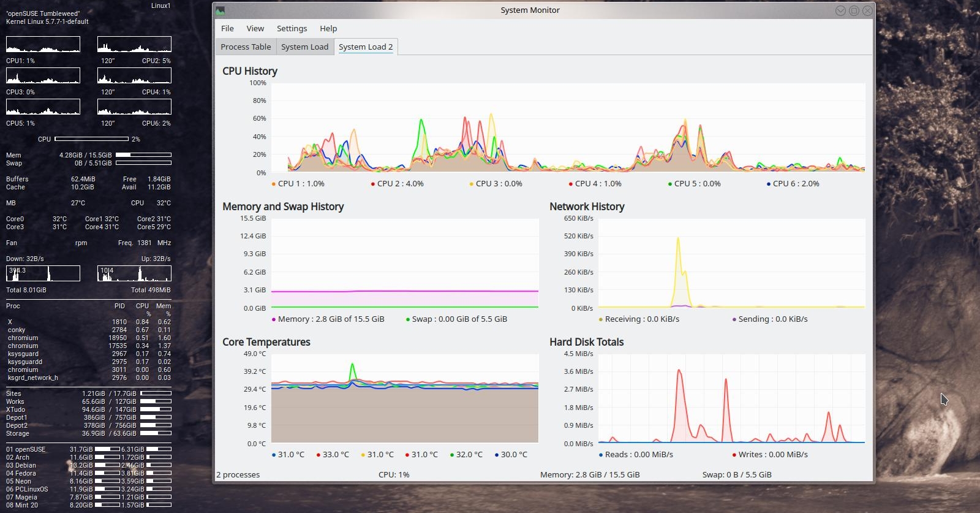This screenshot has height=513, width=980.
Task: Switch to the System Load tab
Action: [x=304, y=47]
